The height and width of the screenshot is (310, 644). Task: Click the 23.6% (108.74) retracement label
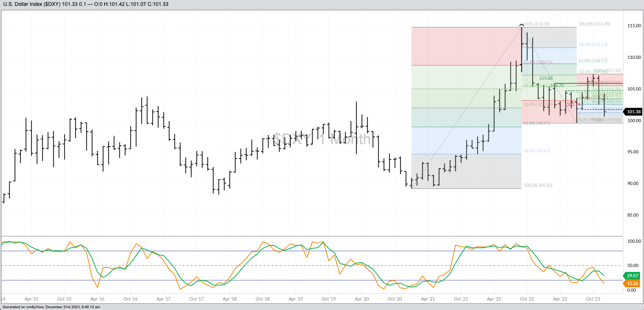538,62
